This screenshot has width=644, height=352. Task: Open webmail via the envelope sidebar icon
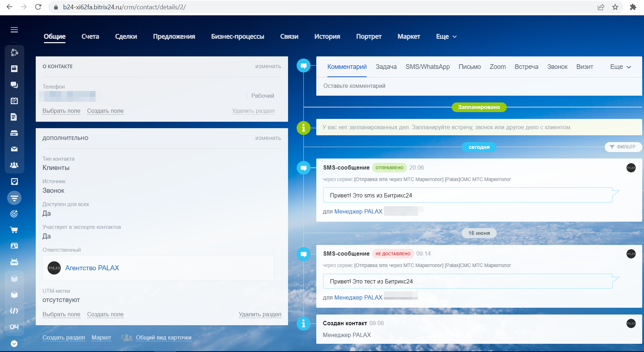click(x=14, y=149)
